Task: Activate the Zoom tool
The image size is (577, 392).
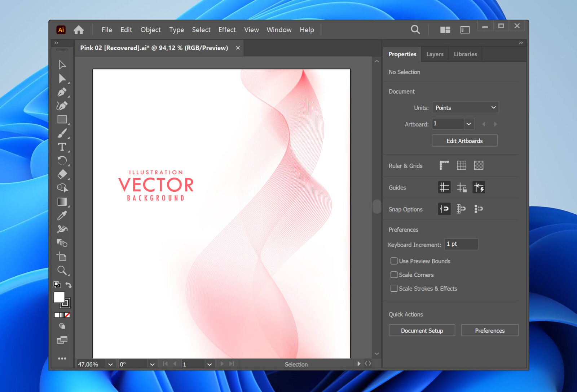Action: coord(62,271)
